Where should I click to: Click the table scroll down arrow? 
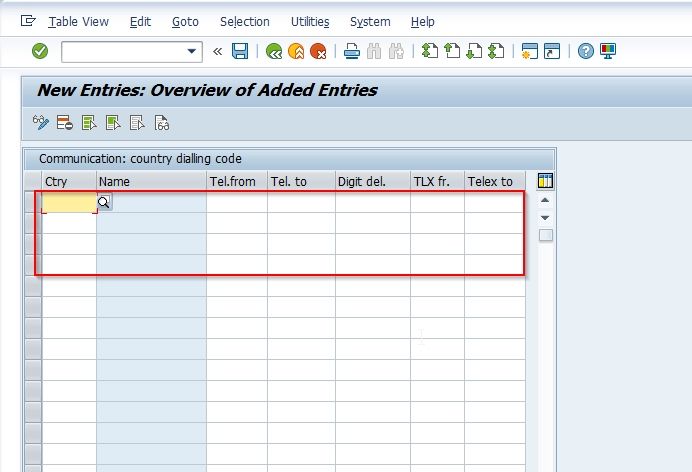tap(545, 218)
